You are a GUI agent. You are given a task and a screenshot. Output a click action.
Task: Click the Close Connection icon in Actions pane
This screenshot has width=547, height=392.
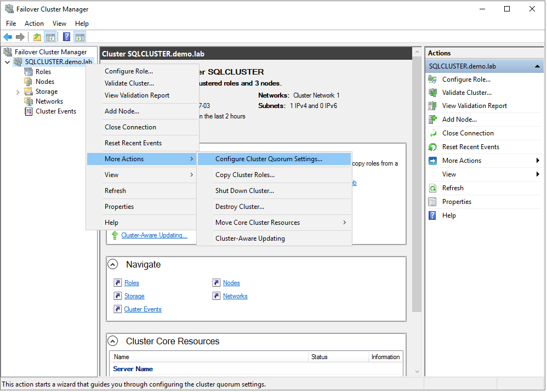(x=432, y=133)
